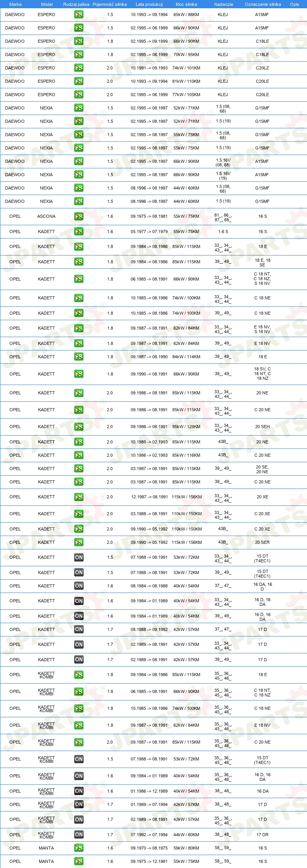Select the 01.1986 -> 12.1989 production years cell

(149, 791)
